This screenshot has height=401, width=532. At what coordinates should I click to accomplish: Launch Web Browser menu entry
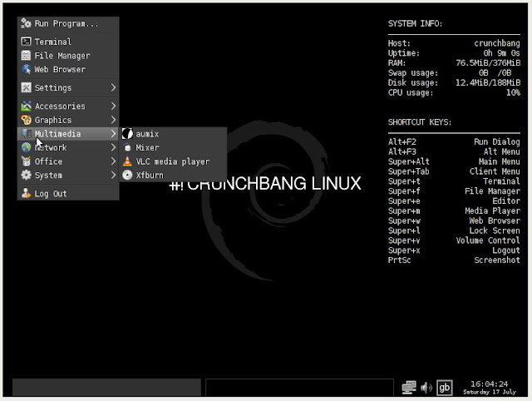click(68, 69)
